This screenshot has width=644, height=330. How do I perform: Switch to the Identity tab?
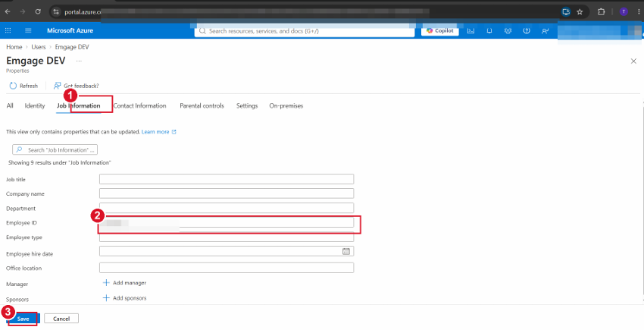click(35, 105)
